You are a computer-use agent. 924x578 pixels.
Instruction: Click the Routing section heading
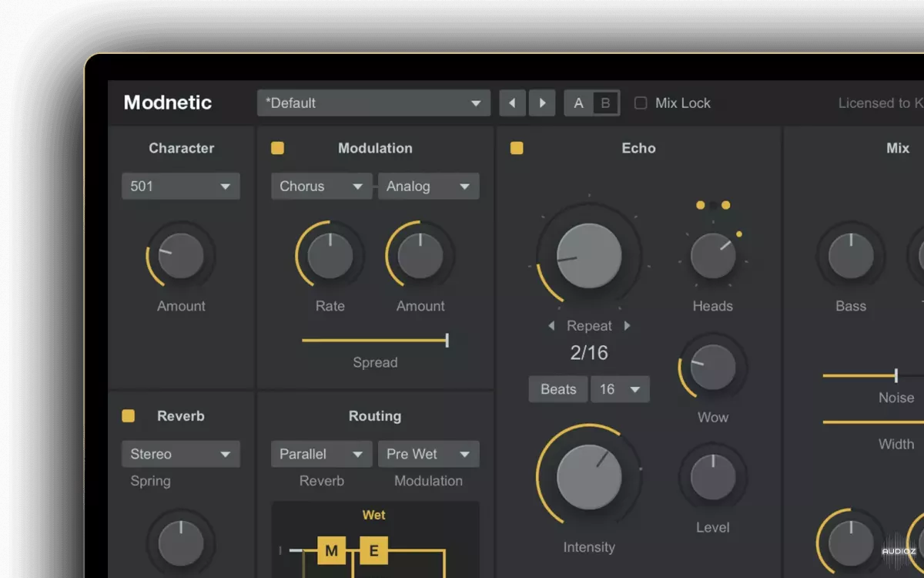pyautogui.click(x=375, y=416)
